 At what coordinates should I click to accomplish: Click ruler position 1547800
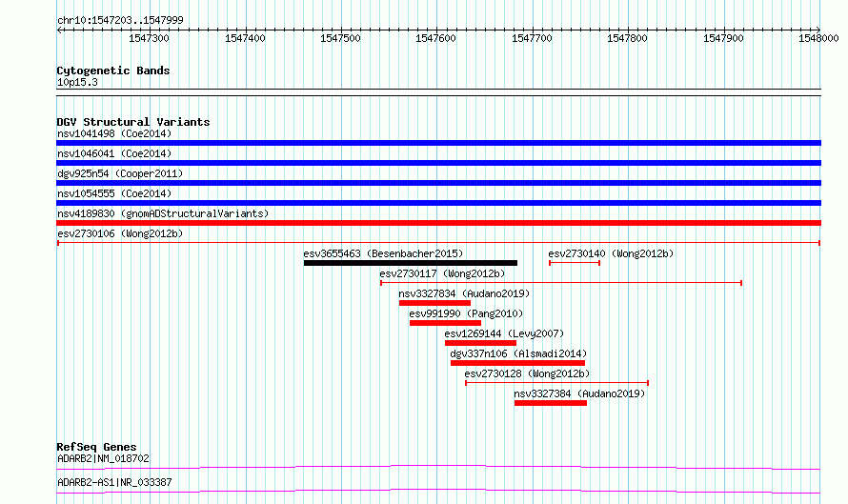coord(627,38)
